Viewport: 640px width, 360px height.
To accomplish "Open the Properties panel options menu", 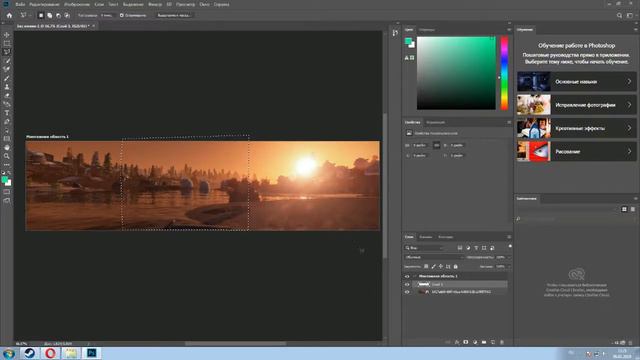I will coord(509,122).
